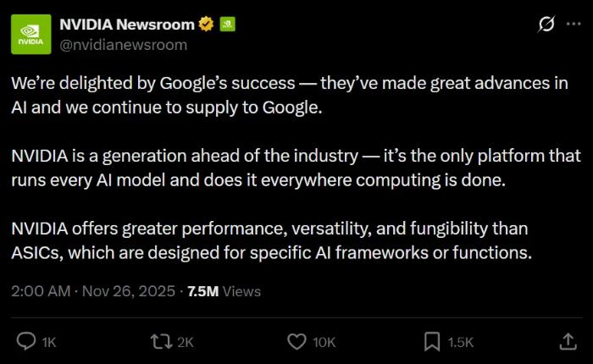Click the 2K reposts count
This screenshot has height=364, width=593.
click(185, 342)
